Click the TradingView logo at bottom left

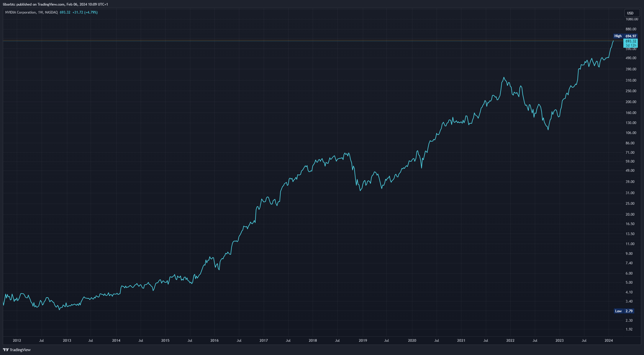[x=17, y=350]
